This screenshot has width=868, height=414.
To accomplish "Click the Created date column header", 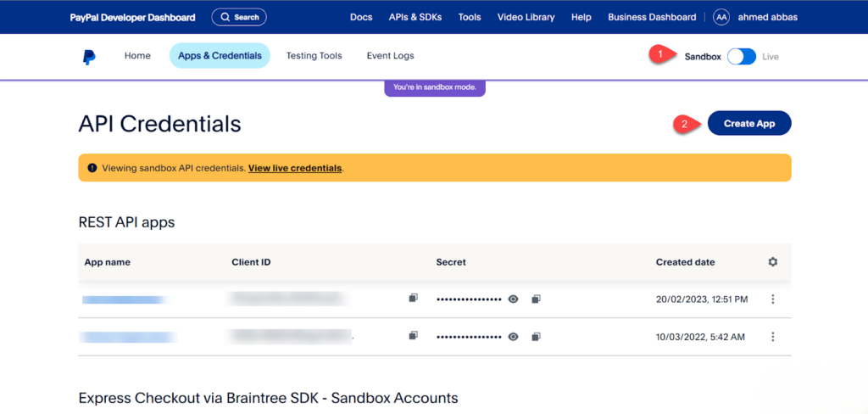I will [x=685, y=261].
